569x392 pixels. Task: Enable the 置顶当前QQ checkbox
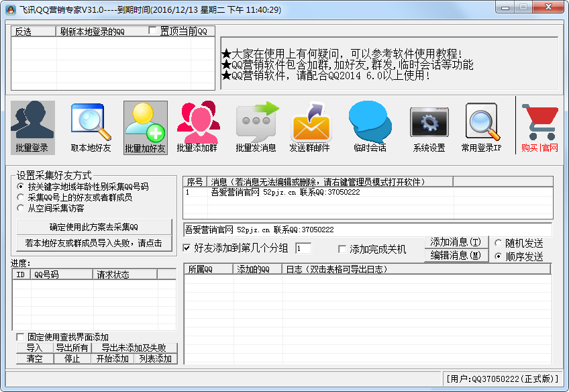coord(153,31)
